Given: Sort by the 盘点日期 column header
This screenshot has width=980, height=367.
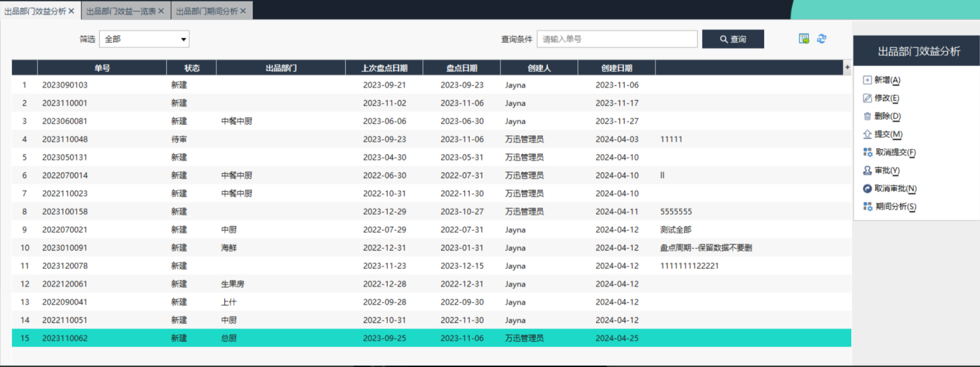Looking at the screenshot, I should [x=461, y=68].
